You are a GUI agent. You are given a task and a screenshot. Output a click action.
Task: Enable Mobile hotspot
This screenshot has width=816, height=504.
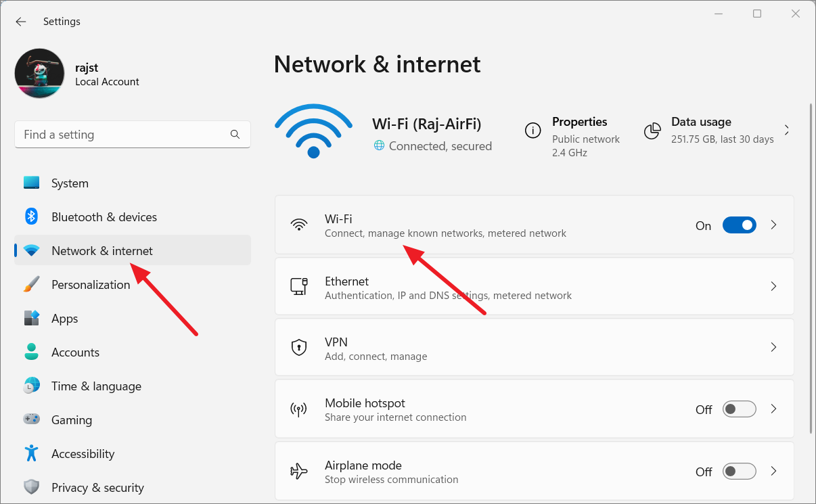click(x=740, y=409)
